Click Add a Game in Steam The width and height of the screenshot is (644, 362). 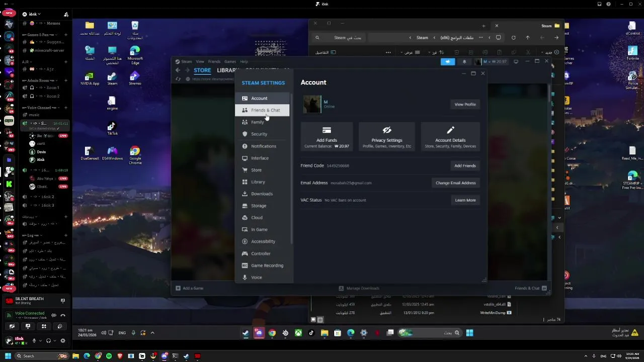coord(190,288)
